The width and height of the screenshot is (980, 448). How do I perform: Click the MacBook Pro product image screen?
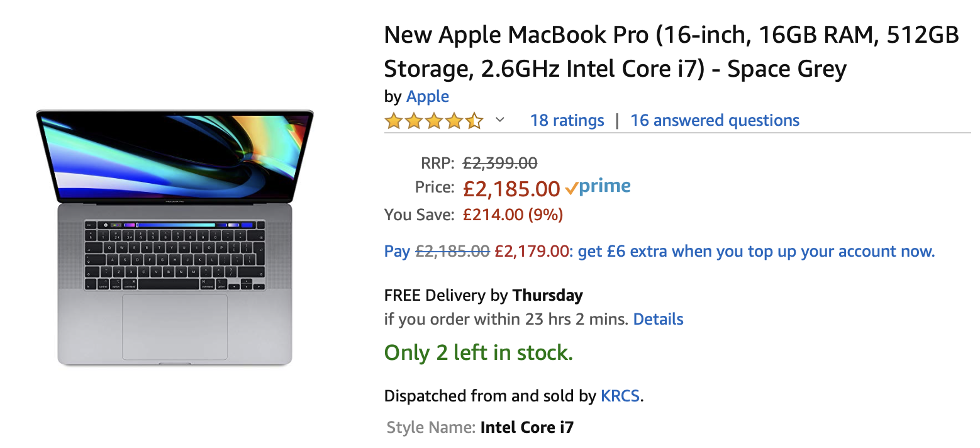(x=175, y=156)
